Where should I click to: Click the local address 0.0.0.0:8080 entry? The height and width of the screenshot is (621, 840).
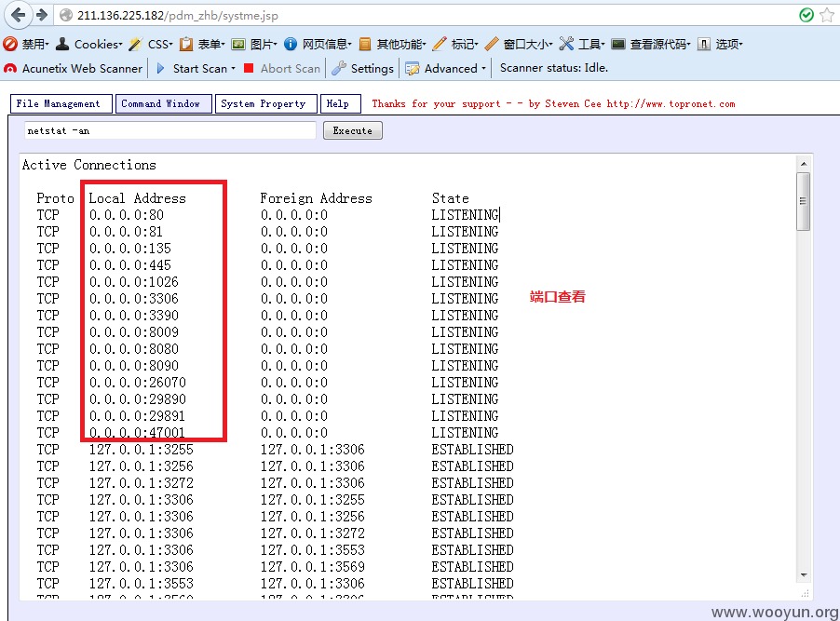pos(134,349)
